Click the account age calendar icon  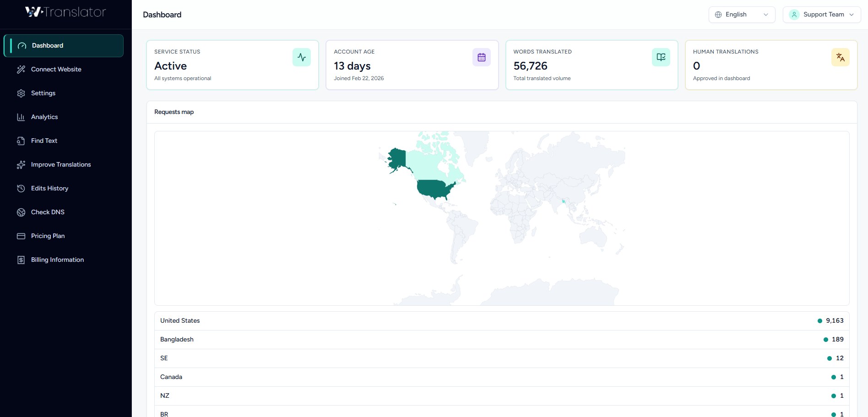tap(481, 57)
